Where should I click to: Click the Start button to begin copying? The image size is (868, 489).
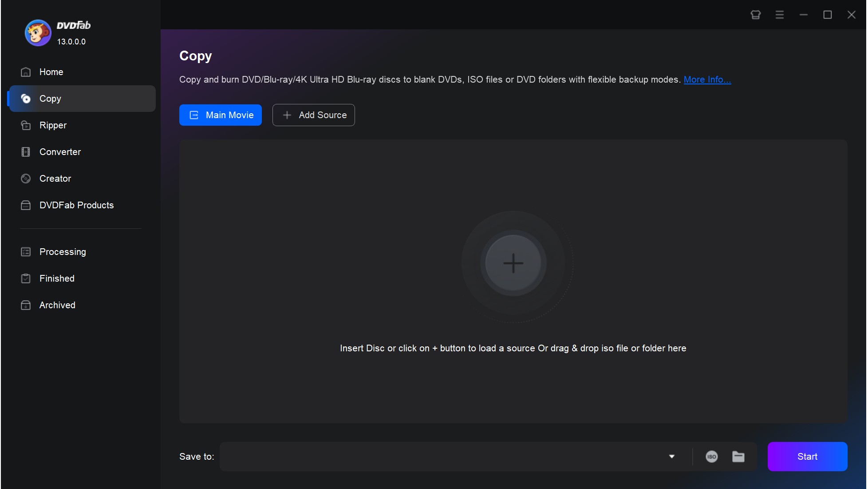click(807, 456)
